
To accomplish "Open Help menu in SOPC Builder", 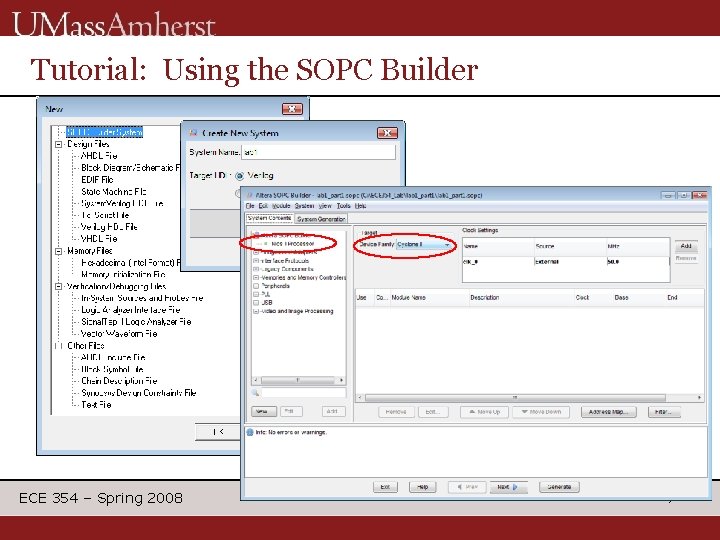I will coord(360,206).
